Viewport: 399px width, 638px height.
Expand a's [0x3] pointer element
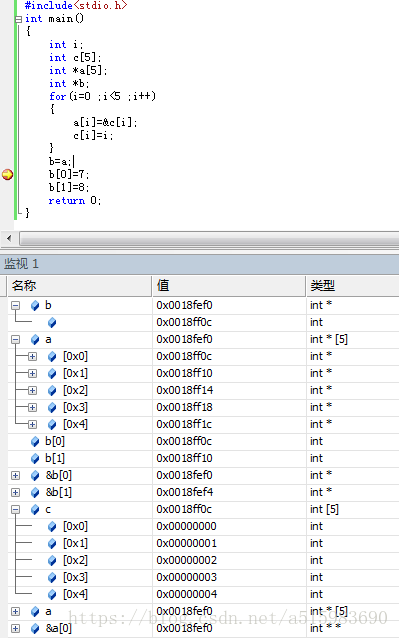click(33, 407)
